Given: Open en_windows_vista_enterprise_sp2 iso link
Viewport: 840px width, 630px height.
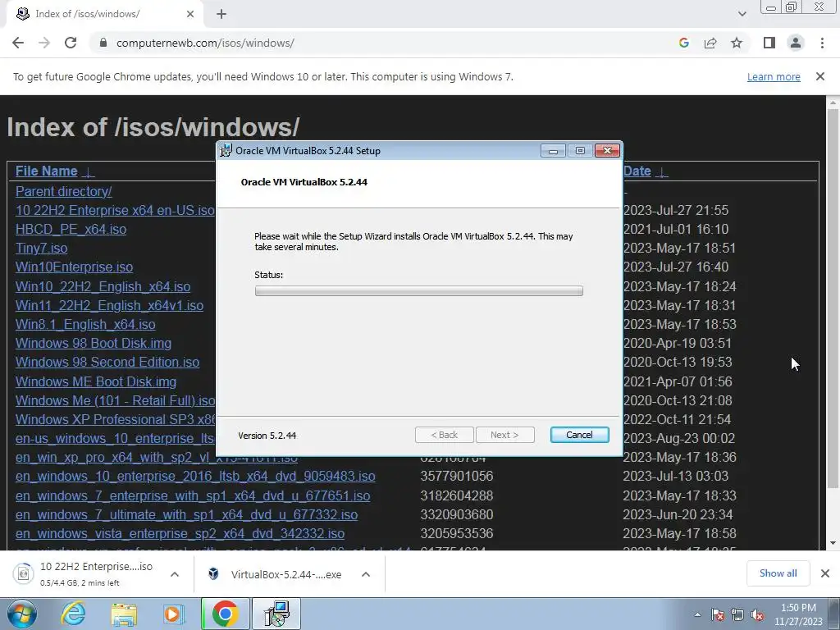Looking at the screenshot, I should click(180, 533).
